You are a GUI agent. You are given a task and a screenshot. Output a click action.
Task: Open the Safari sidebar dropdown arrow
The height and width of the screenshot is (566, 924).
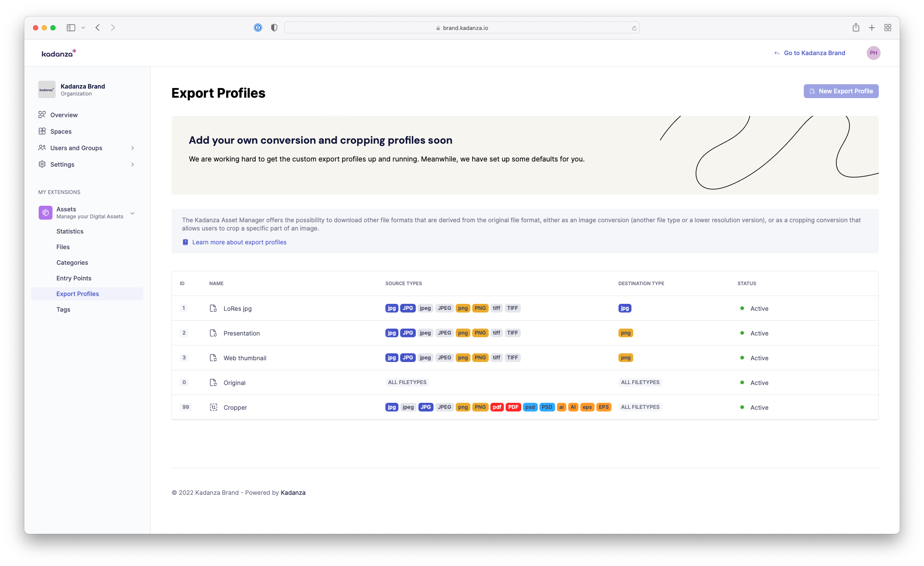(x=83, y=28)
